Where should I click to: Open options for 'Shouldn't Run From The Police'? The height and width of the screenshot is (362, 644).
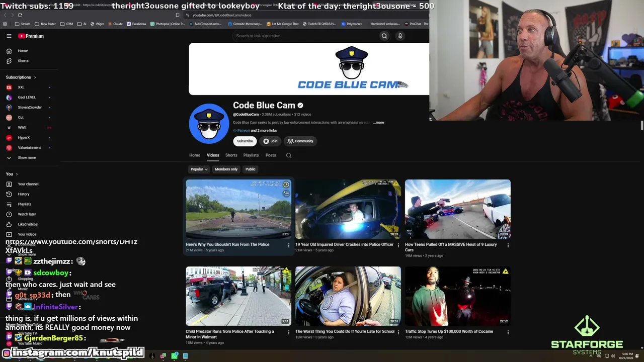tap(288, 245)
